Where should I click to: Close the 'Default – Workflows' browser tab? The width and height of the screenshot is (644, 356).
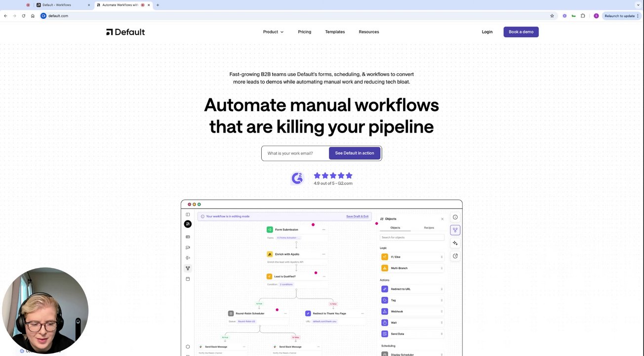click(89, 5)
